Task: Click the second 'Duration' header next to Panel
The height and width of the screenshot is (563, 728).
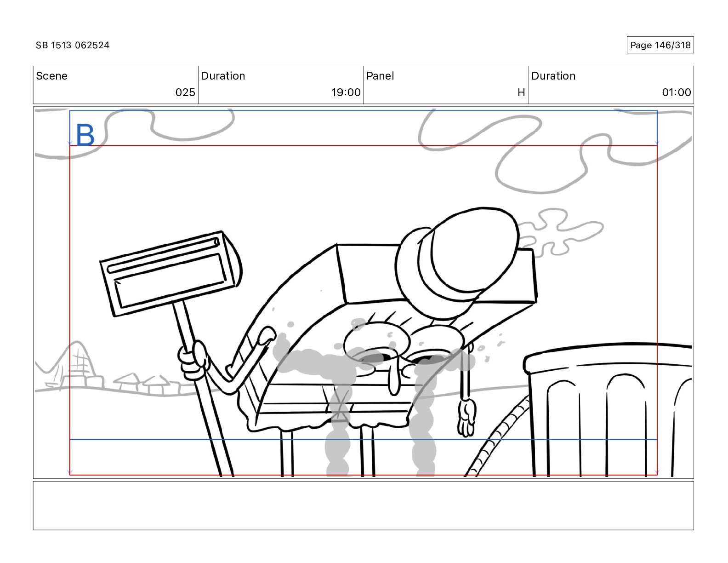Action: point(553,76)
